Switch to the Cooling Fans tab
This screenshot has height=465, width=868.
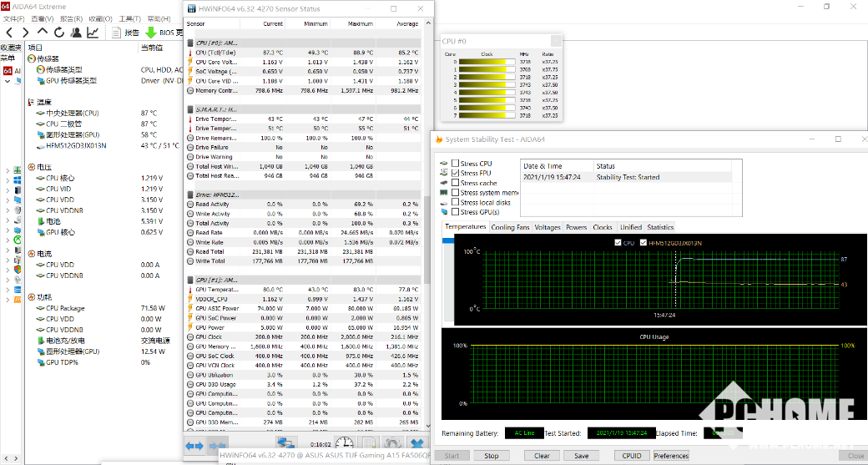tap(511, 227)
